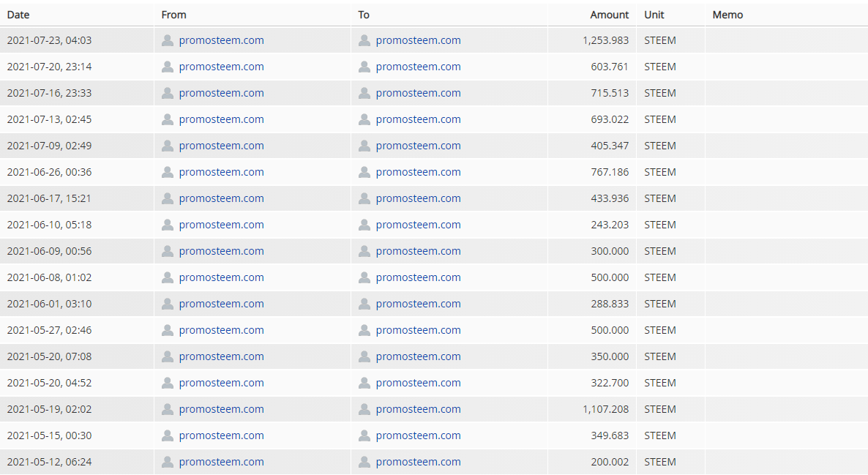Select the date 2021-05-20, 07:08

[49, 356]
